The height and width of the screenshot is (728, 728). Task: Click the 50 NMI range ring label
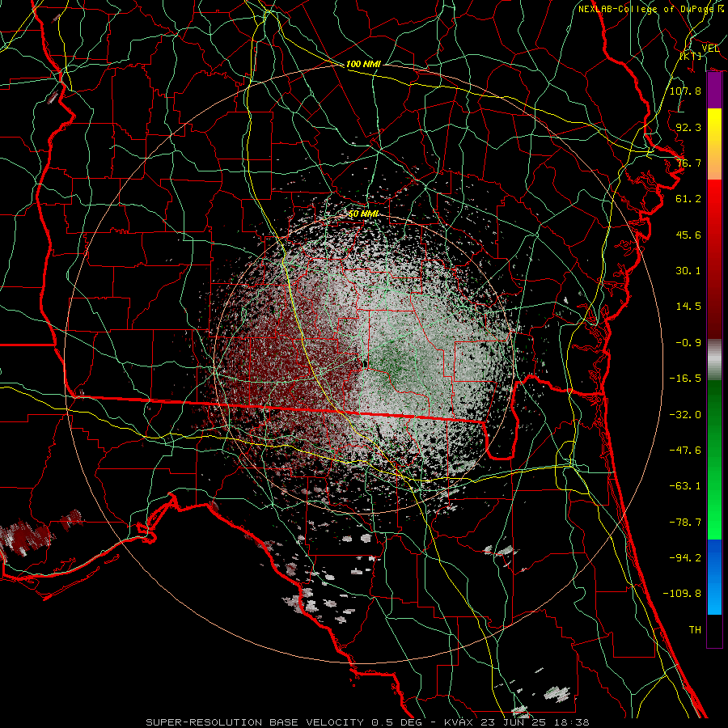[363, 214]
